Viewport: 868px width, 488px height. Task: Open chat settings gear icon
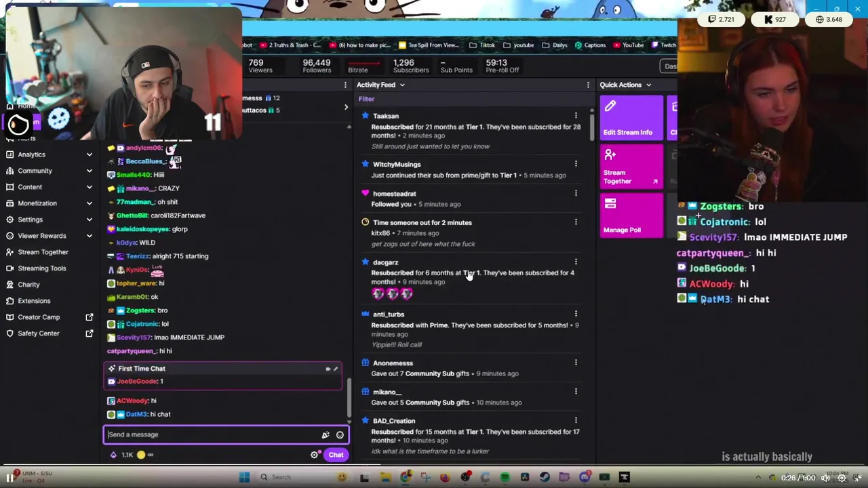click(314, 455)
